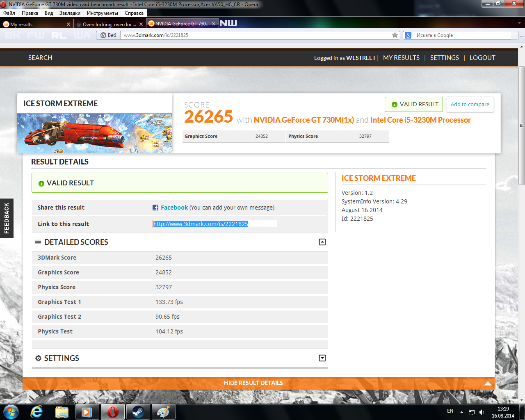Open SETTINGS in the site header
Image resolution: width=525 pixels, height=420 pixels.
point(445,58)
